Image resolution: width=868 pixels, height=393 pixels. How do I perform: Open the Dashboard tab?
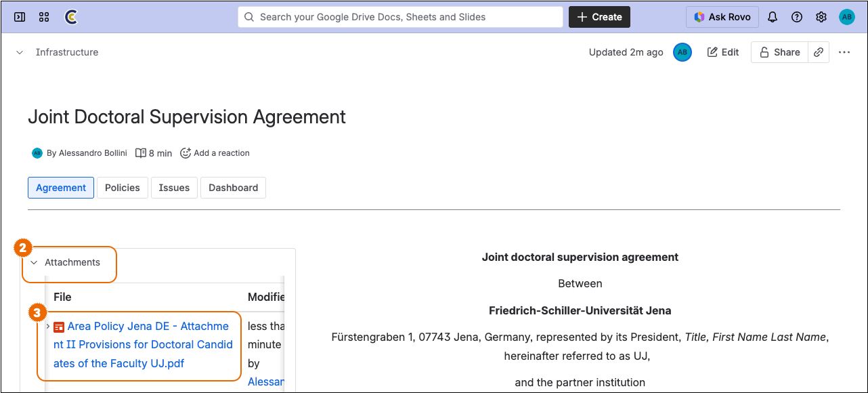click(x=233, y=188)
